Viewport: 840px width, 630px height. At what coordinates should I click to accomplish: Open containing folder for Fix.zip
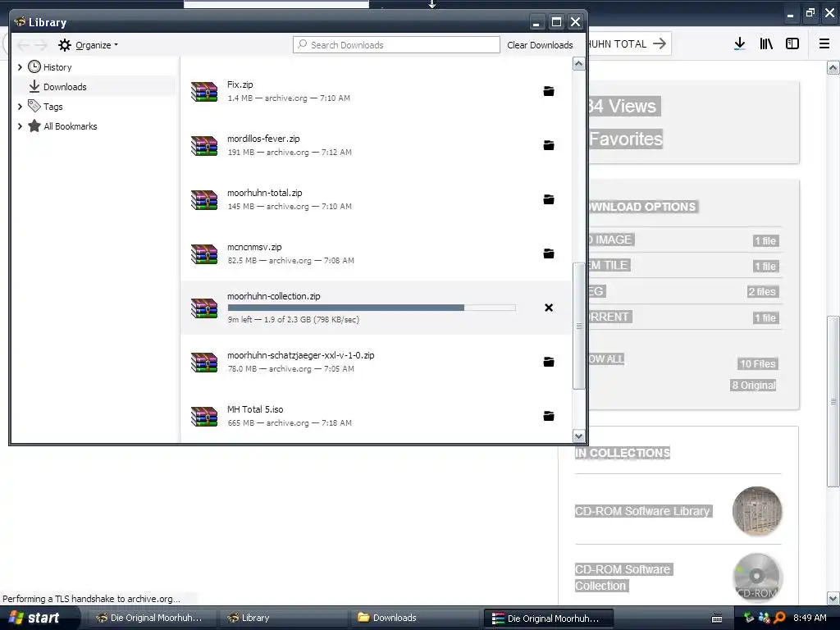(x=549, y=91)
